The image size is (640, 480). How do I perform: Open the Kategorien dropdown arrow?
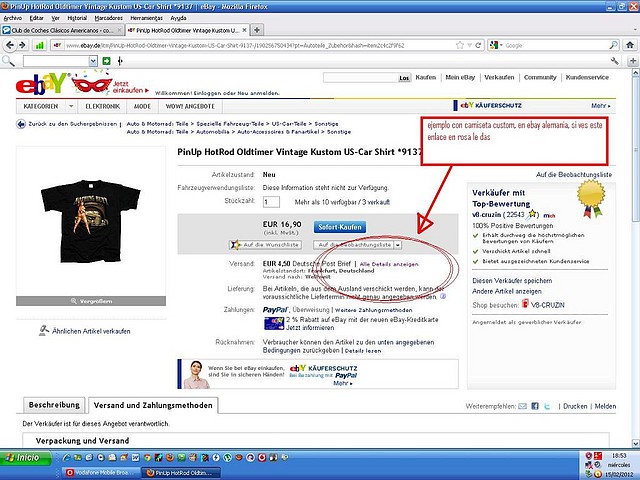pyautogui.click(x=71, y=106)
